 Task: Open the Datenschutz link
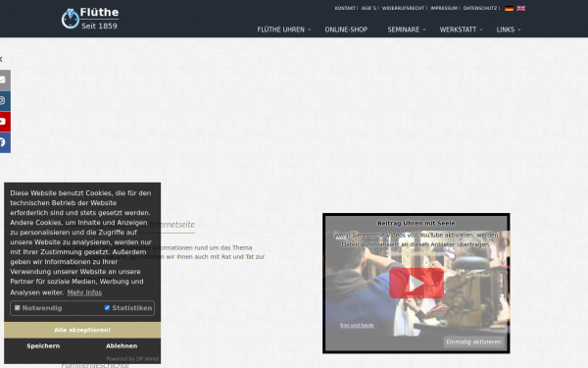480,8
